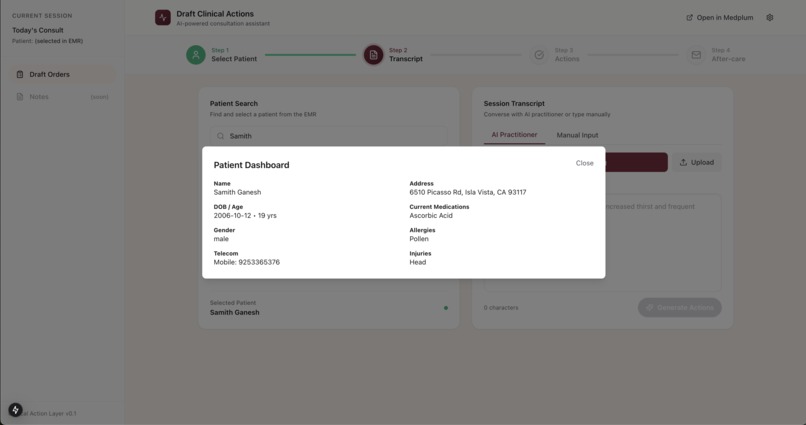Select the Step 4 After-care mail icon

point(696,55)
